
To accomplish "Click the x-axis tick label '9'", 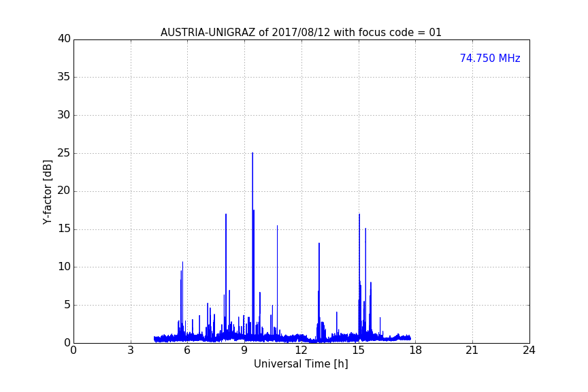I will [244, 350].
